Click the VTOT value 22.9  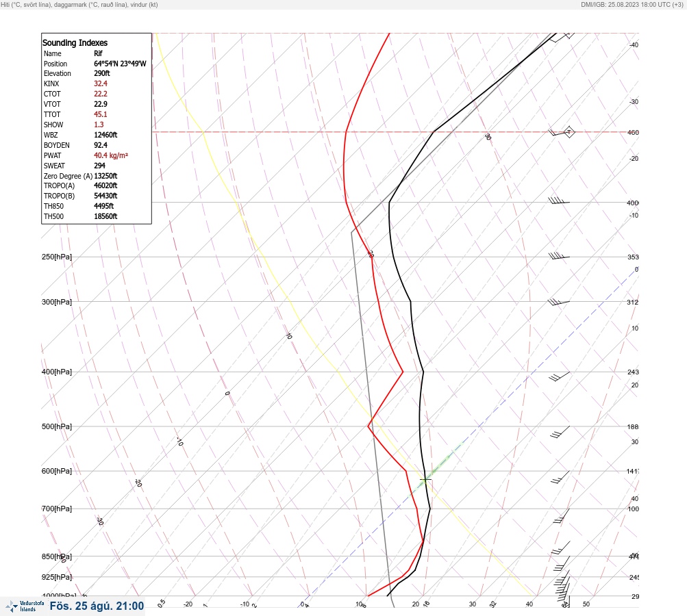point(101,104)
